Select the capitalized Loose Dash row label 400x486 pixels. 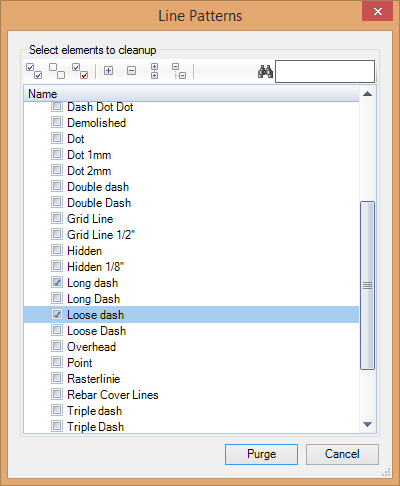tap(97, 331)
